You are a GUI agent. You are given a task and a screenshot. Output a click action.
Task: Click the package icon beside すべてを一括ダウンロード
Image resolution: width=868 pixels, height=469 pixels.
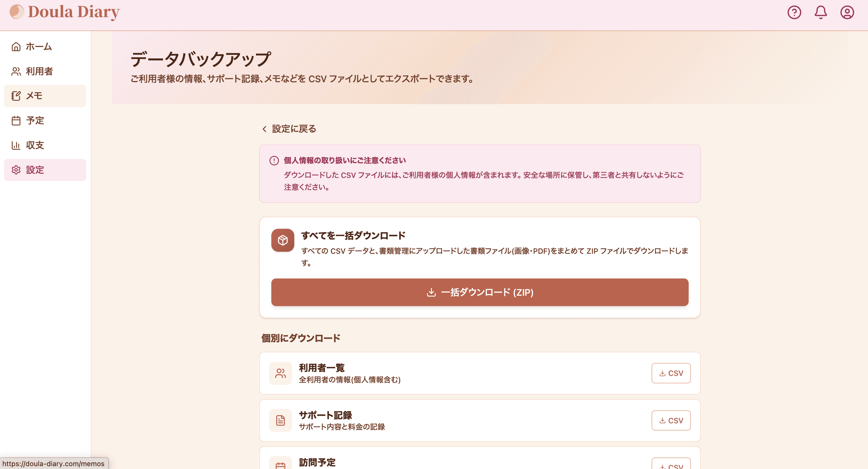pyautogui.click(x=283, y=240)
